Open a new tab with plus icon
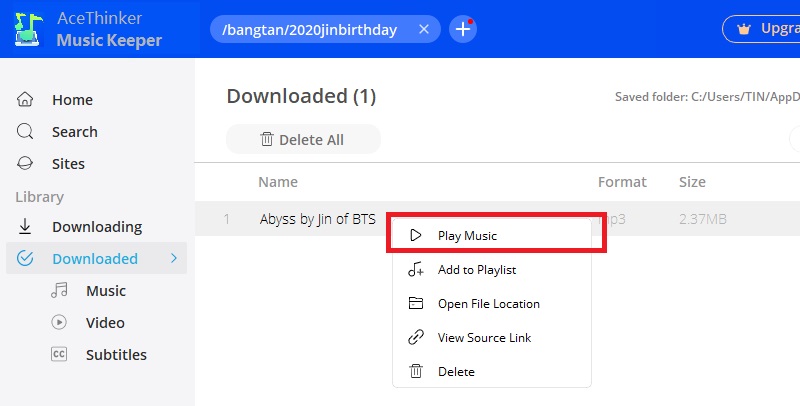The width and height of the screenshot is (800, 406). tap(463, 30)
